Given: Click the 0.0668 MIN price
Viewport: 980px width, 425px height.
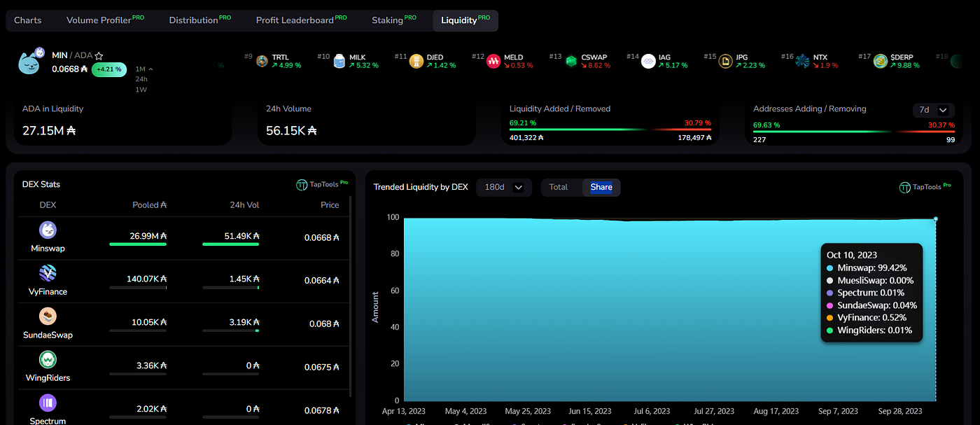Looking at the screenshot, I should point(69,69).
